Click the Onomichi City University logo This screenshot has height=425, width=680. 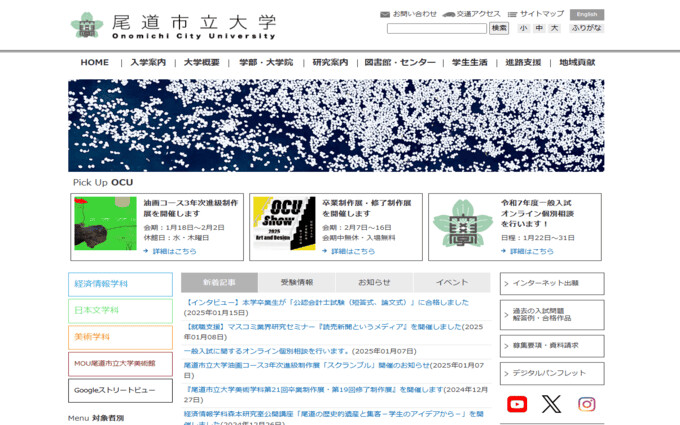click(x=173, y=26)
